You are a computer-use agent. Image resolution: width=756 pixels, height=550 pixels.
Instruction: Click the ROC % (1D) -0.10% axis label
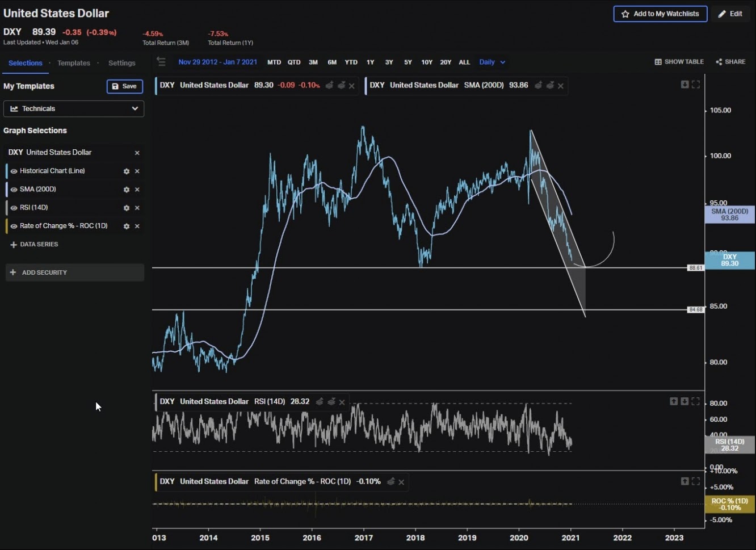click(730, 505)
